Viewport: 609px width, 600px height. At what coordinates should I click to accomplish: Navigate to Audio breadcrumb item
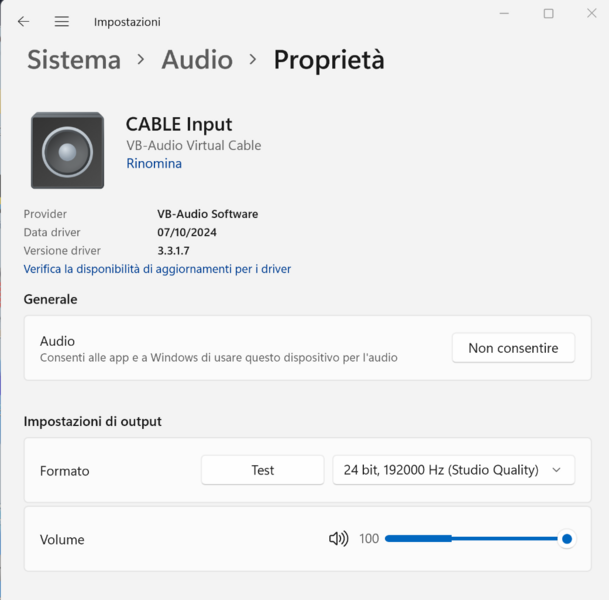197,60
